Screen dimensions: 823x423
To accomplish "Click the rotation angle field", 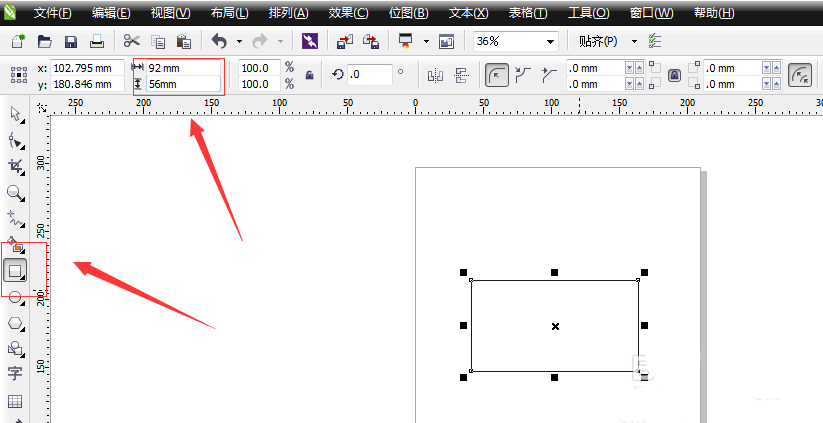I will [370, 75].
